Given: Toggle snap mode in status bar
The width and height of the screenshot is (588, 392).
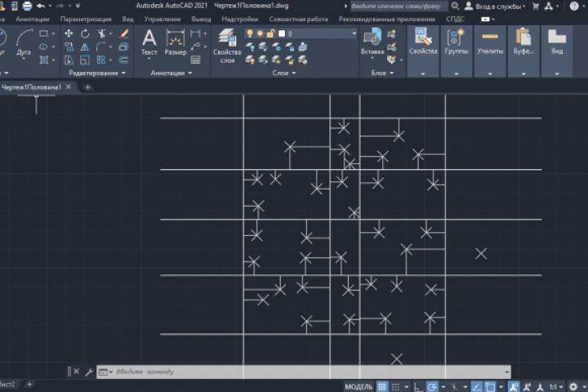Looking at the screenshot, I should pyautogui.click(x=396, y=386).
